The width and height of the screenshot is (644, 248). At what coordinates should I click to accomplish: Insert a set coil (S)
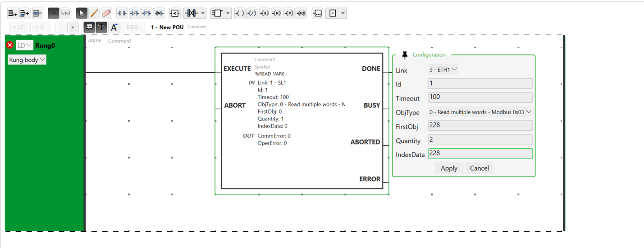tap(265, 13)
